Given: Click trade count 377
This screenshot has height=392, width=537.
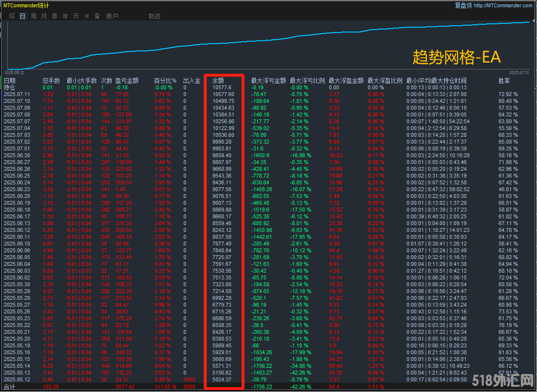Looking at the screenshot, I should (105, 224).
